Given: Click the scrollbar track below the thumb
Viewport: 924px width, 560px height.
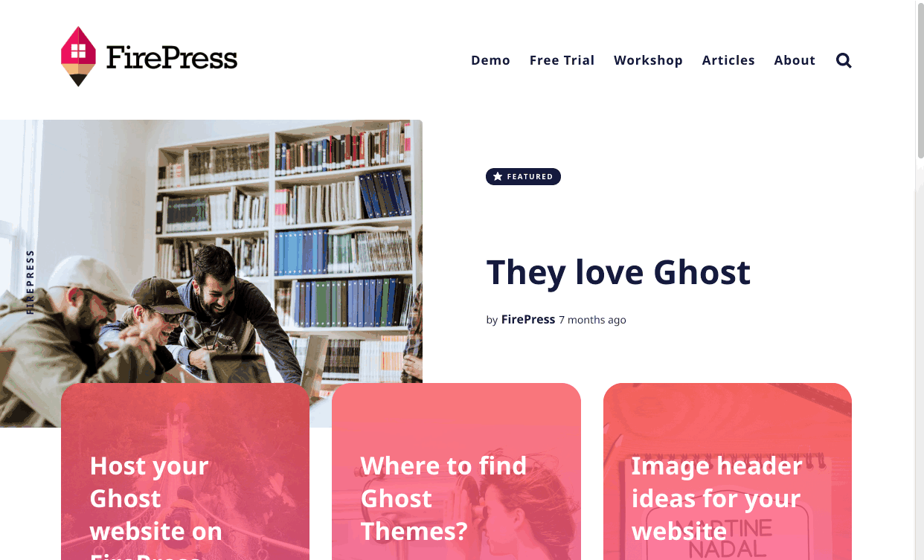Looking at the screenshot, I should (920, 357).
